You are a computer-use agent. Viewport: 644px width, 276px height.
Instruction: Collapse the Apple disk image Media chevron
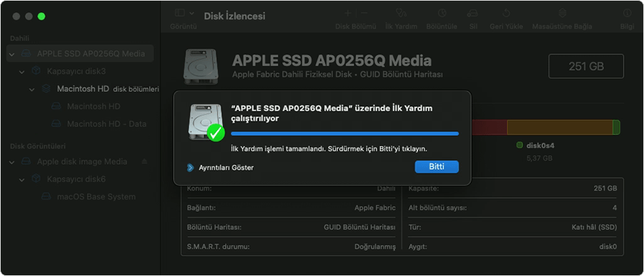pyautogui.click(x=12, y=162)
